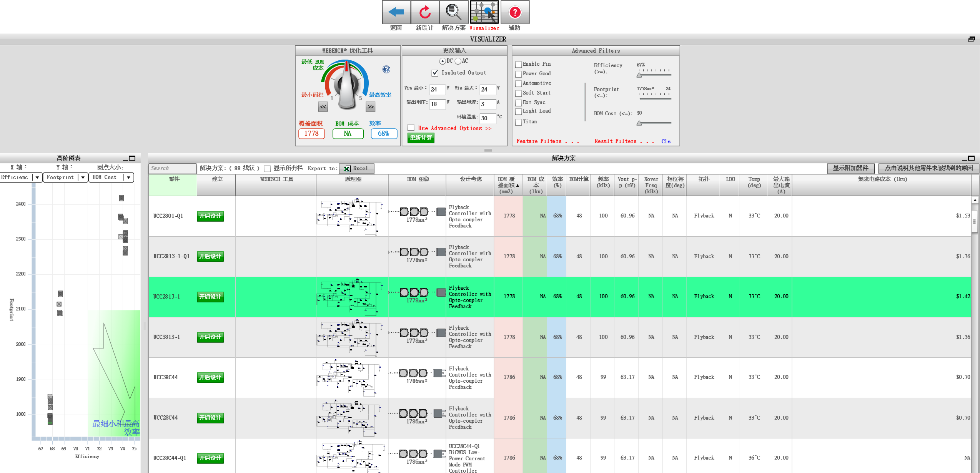Check the 显示所有栏 checkbox

click(267, 169)
